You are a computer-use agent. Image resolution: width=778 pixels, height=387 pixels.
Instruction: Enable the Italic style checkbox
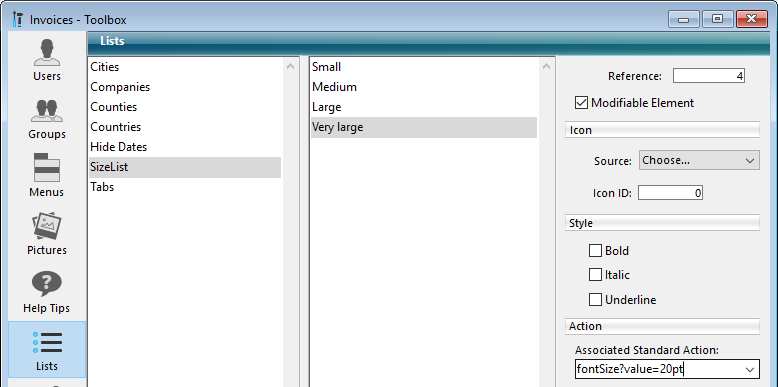pos(595,274)
